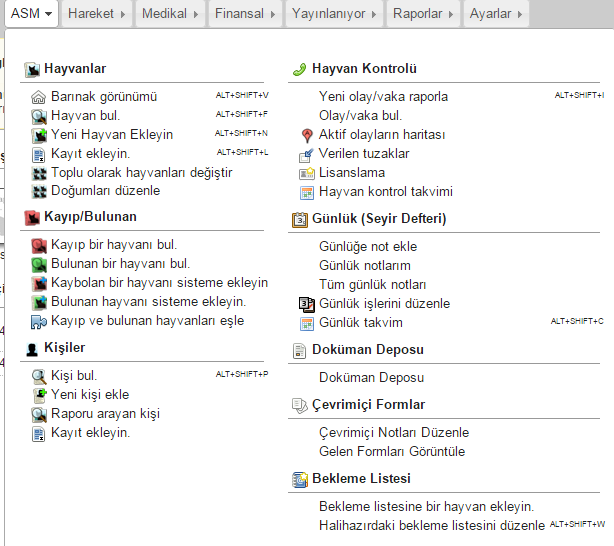Click the Lisanslama card icon
614x546 pixels.
307,174
